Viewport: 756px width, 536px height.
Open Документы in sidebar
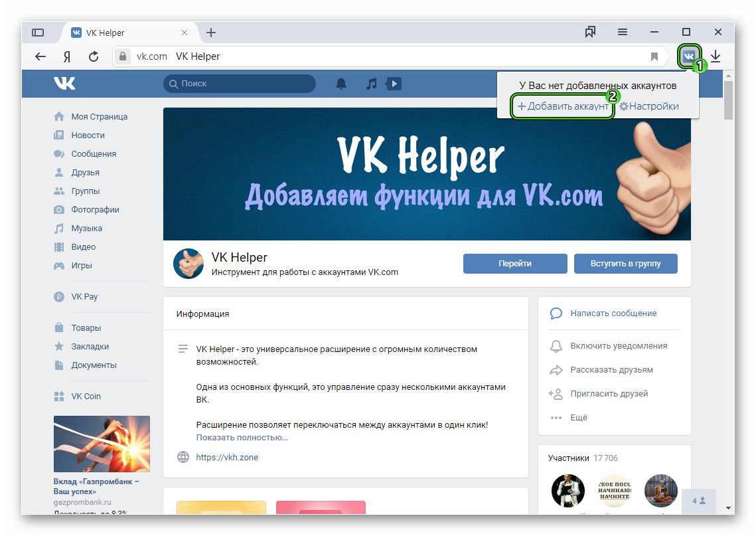[86, 365]
